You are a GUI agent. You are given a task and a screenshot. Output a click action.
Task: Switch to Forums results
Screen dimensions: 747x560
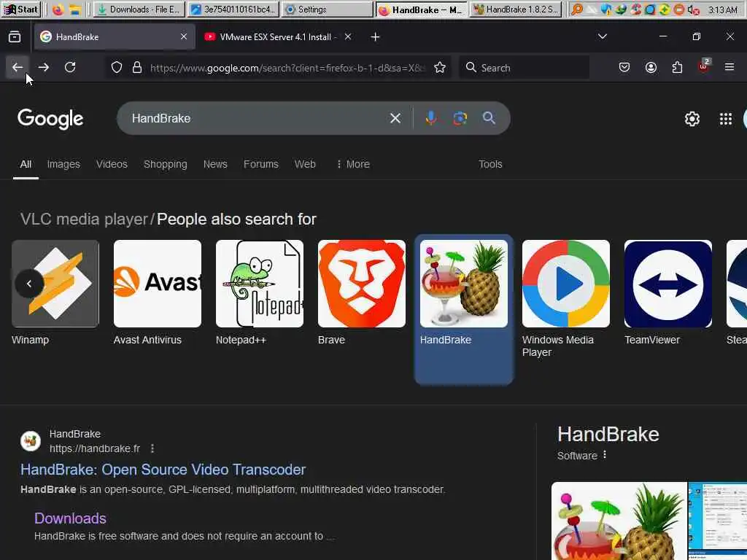click(x=261, y=164)
